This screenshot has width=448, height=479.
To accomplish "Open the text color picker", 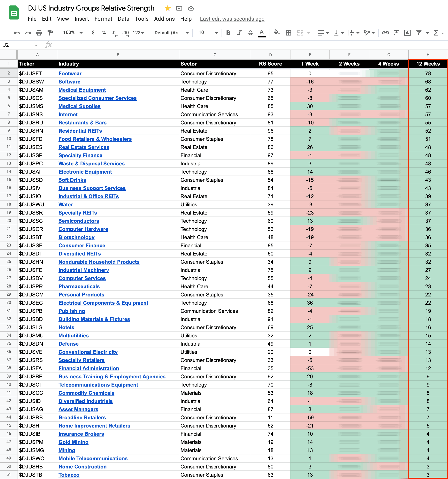I will click(262, 33).
